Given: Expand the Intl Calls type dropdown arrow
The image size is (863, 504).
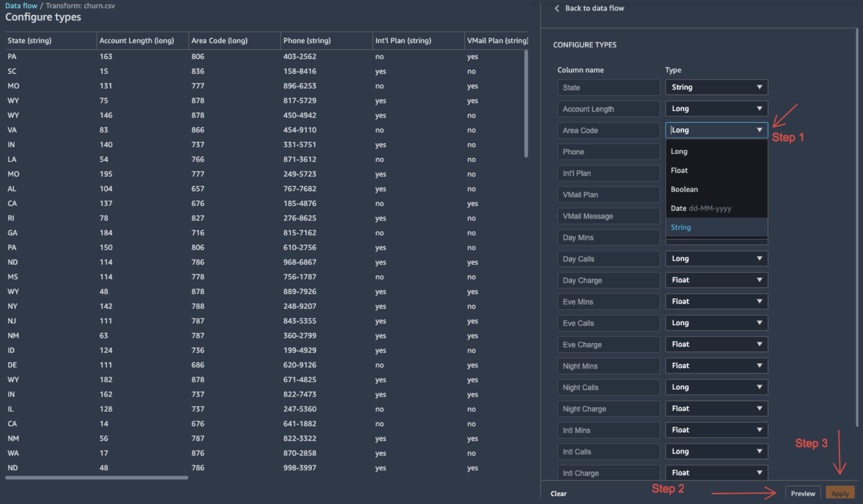Looking at the screenshot, I should point(759,451).
